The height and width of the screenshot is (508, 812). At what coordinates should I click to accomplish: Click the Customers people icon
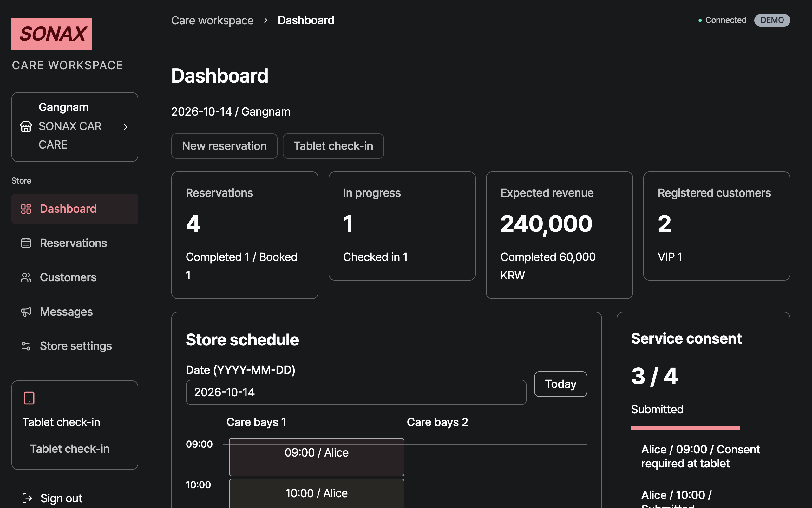[26, 277]
